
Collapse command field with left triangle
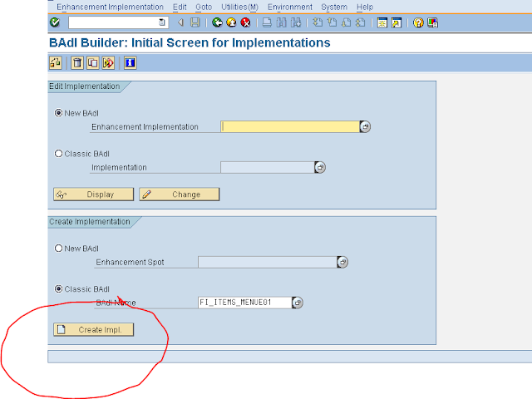coord(181,22)
